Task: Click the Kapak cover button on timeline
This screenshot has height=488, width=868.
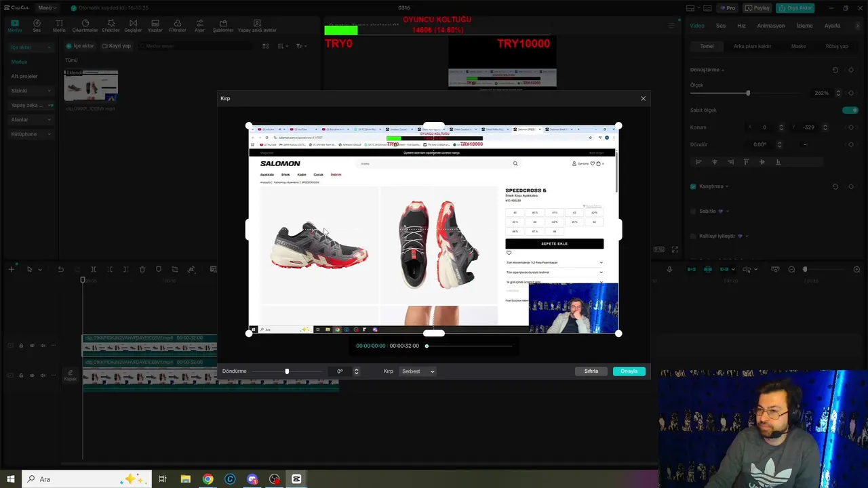Action: [x=71, y=375]
